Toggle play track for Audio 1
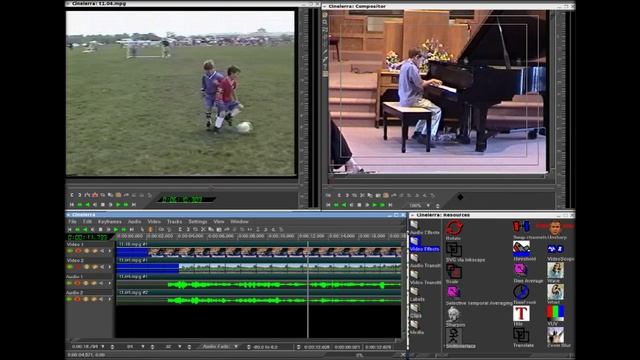The image size is (640, 360). (70, 283)
